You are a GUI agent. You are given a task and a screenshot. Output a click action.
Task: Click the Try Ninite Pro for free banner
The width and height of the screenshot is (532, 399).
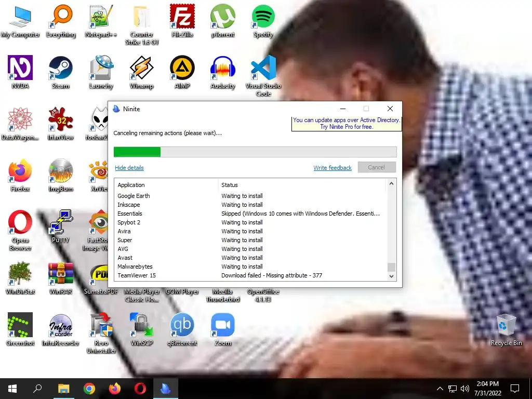(347, 124)
